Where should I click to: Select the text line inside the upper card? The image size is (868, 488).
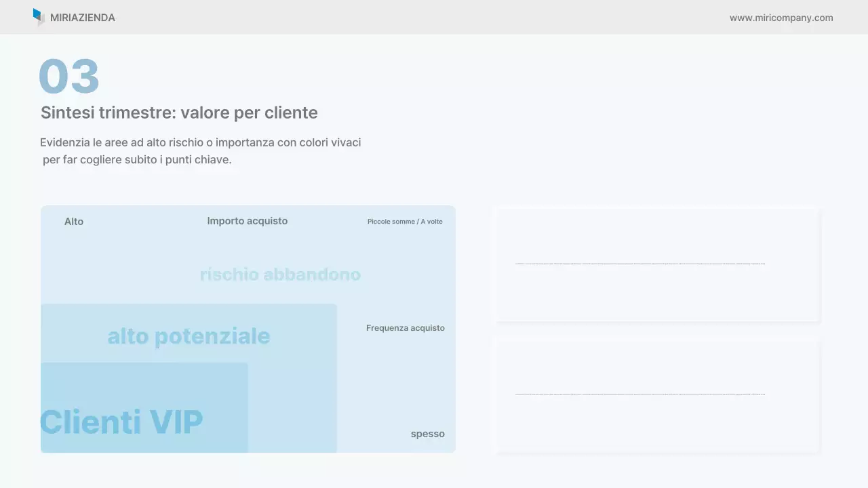[x=640, y=263]
